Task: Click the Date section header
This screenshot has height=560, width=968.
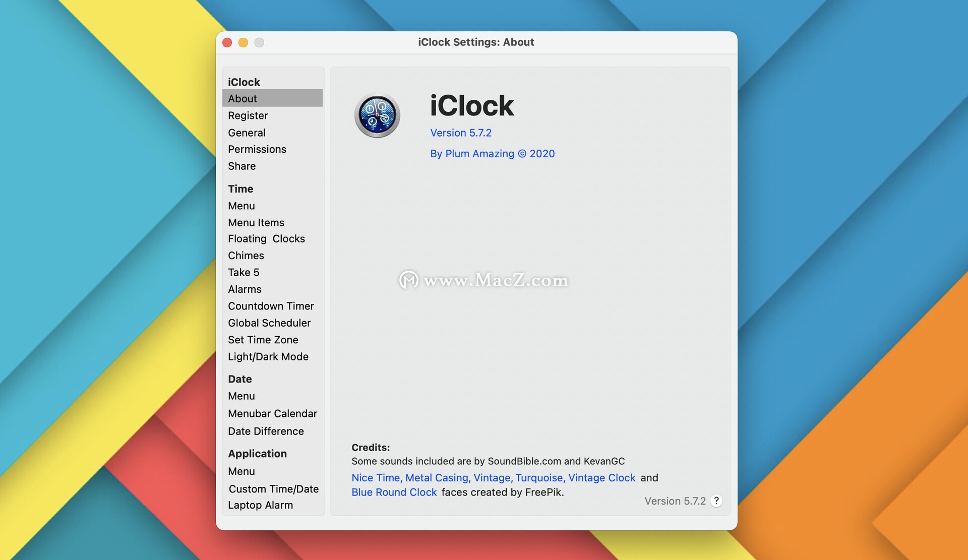Action: coord(239,379)
